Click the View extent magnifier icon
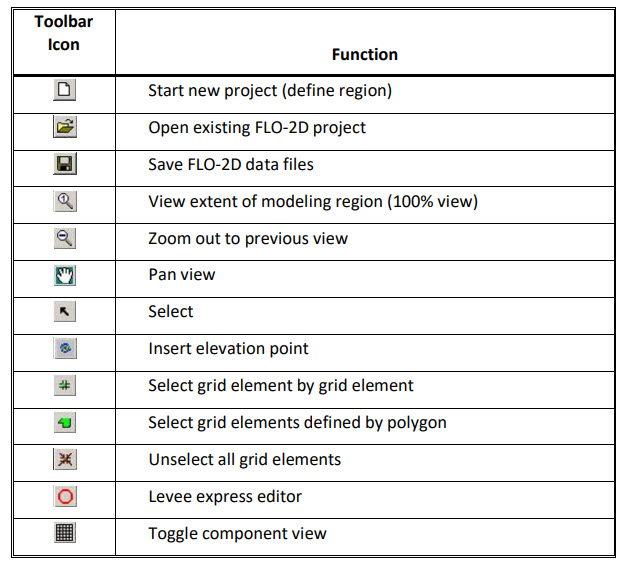Image resolution: width=622 pixels, height=562 pixels. point(64,201)
